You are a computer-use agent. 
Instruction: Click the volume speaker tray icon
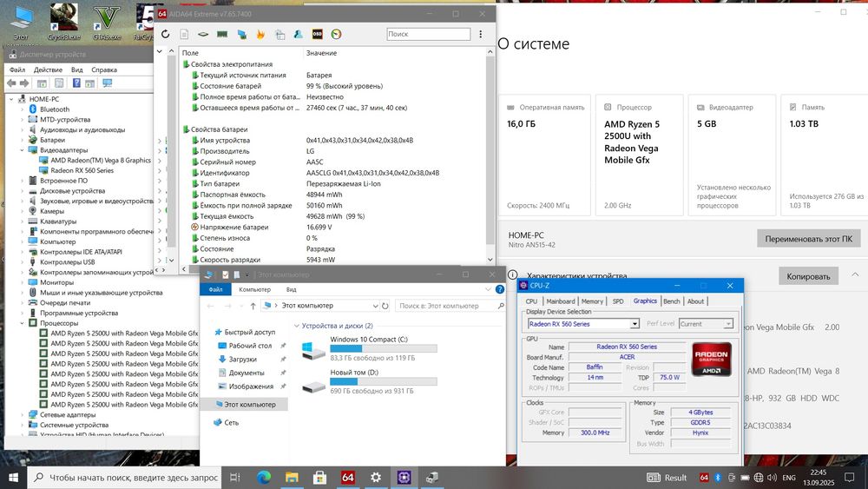(x=772, y=478)
